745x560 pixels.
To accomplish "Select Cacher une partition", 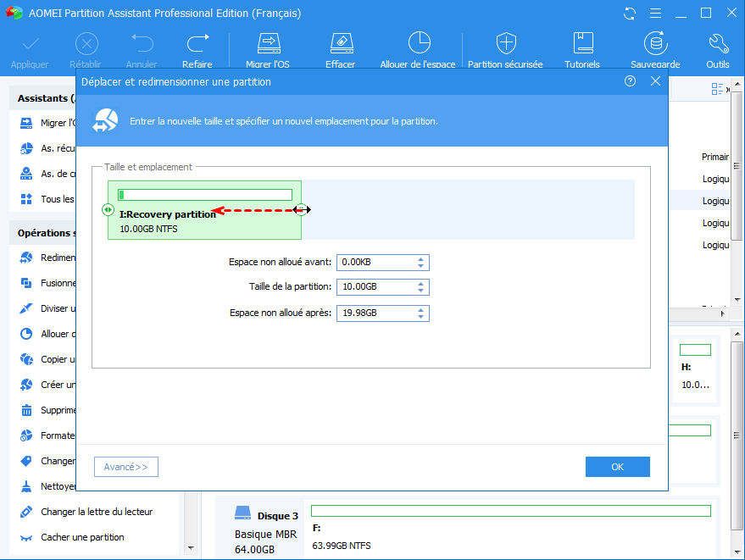I will (82, 537).
